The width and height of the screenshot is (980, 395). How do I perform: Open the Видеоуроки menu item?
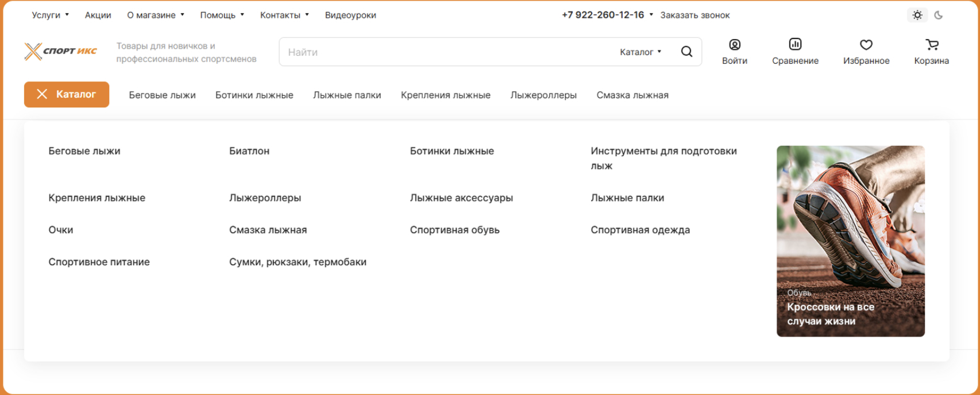click(x=350, y=16)
